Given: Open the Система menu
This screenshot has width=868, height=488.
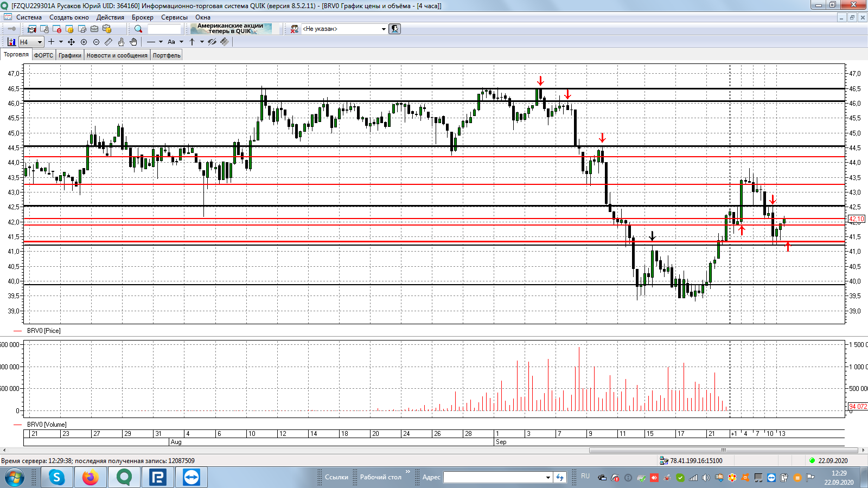Looking at the screenshot, I should 29,17.
